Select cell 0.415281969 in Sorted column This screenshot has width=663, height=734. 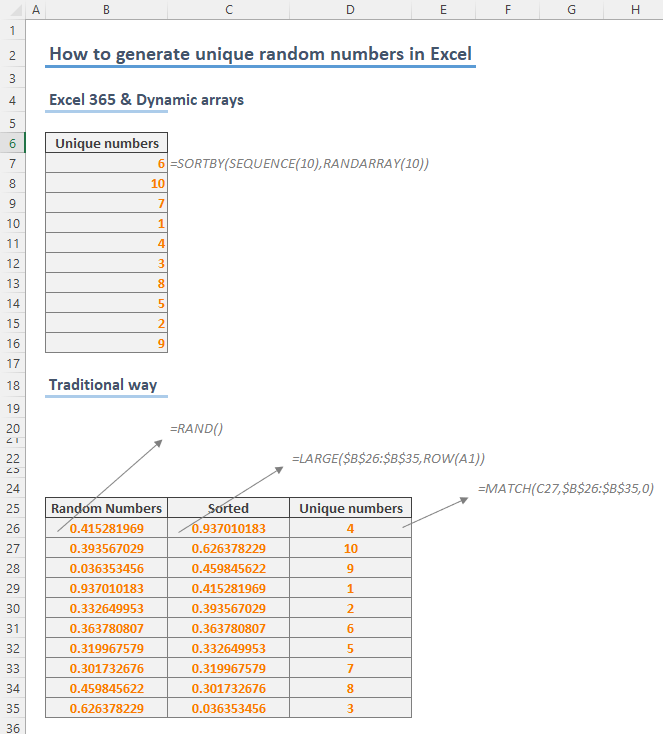(228, 588)
